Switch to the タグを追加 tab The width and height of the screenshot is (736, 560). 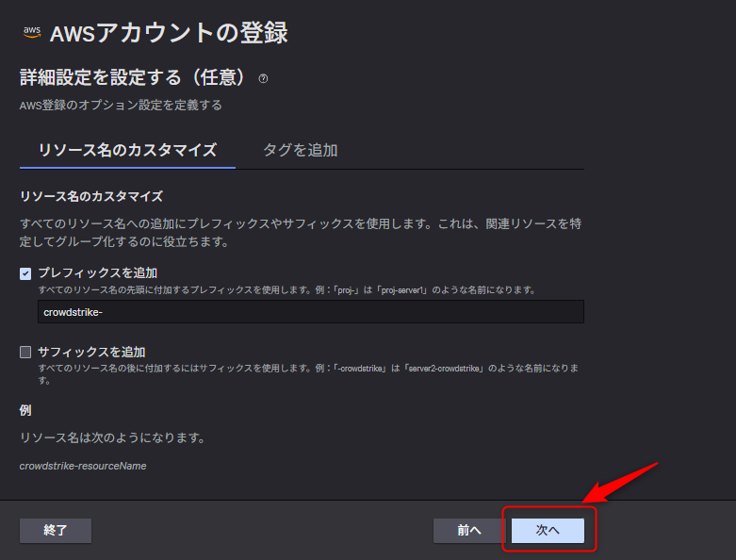click(x=301, y=150)
